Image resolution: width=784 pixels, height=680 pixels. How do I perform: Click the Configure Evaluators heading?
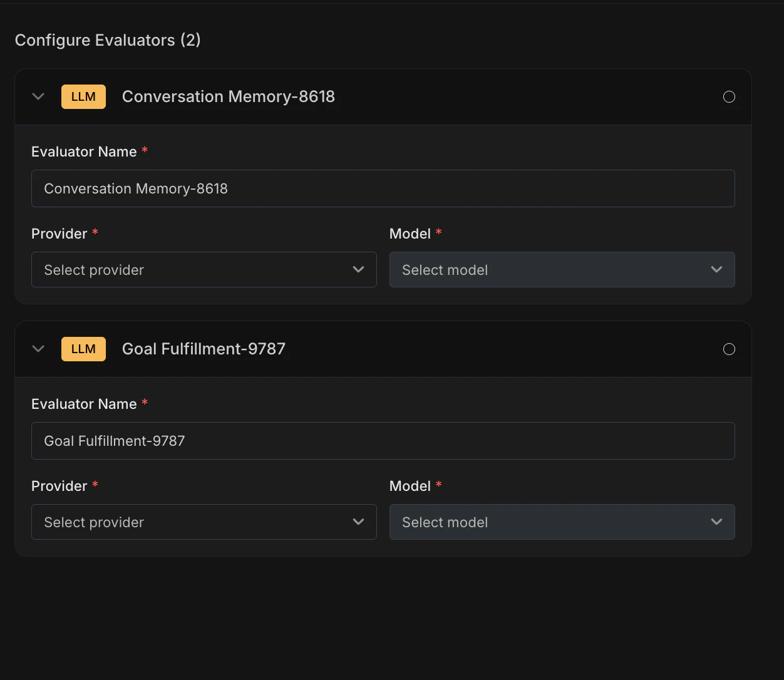(x=107, y=39)
